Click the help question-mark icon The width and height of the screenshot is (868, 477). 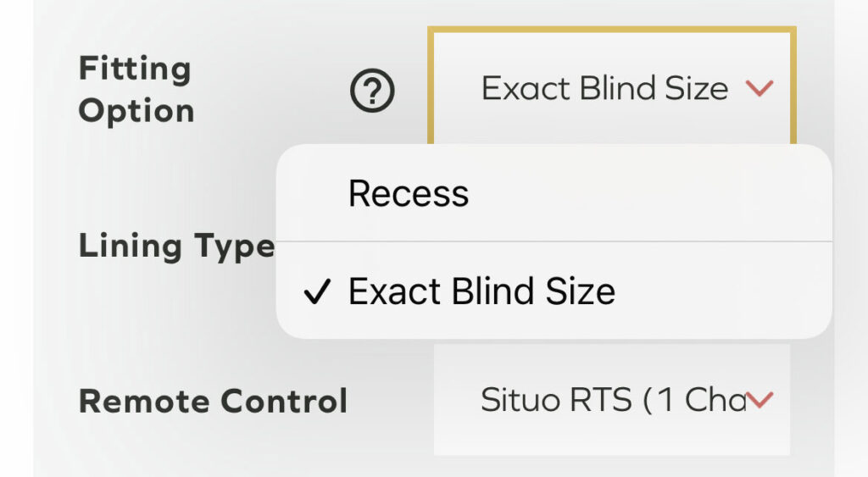coord(372,91)
